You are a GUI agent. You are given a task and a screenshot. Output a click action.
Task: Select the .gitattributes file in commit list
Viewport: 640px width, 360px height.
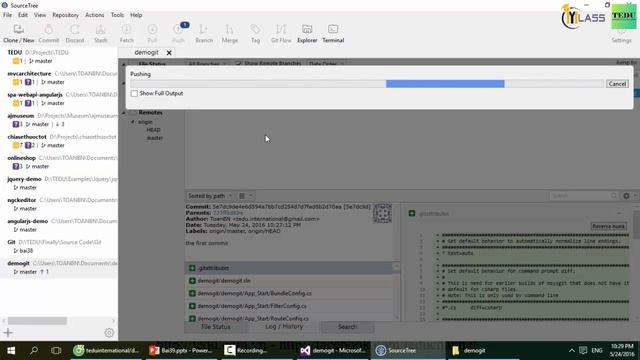[x=289, y=268]
